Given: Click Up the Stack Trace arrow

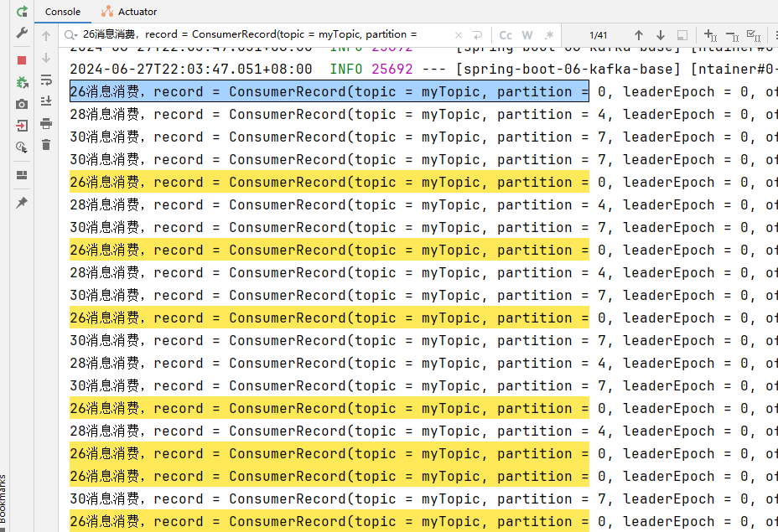Looking at the screenshot, I should pos(46,36).
